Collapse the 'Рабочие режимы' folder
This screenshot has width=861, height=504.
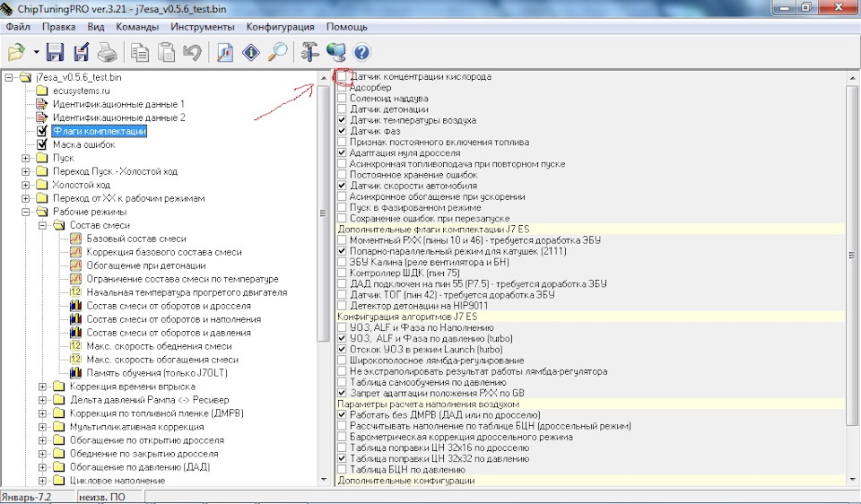tap(25, 212)
